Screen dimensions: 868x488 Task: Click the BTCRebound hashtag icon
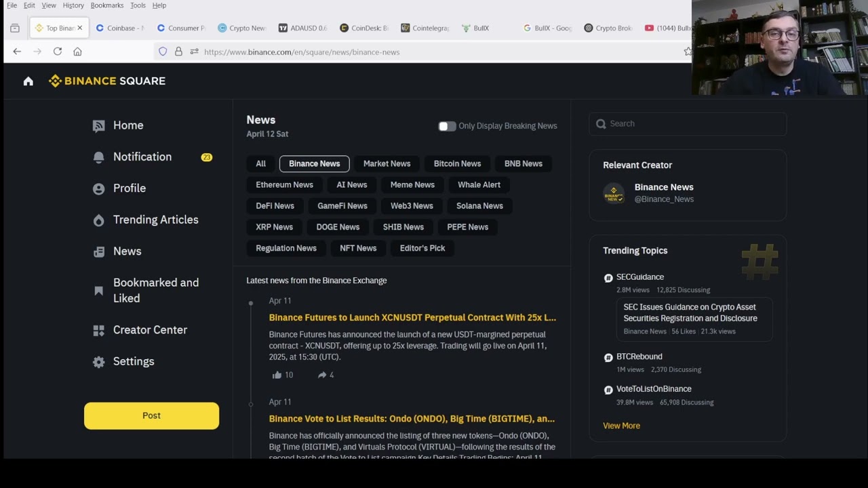point(608,357)
